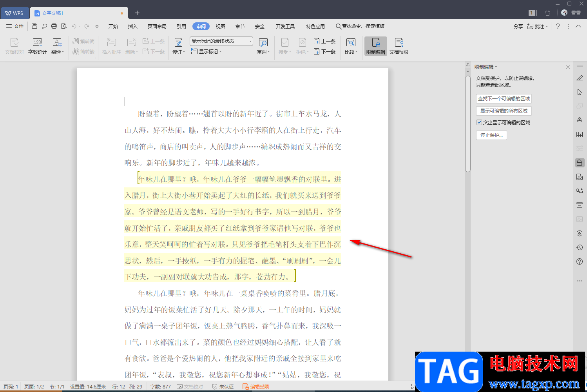Switch to the 插入 tab
587x392 pixels.
[133, 26]
